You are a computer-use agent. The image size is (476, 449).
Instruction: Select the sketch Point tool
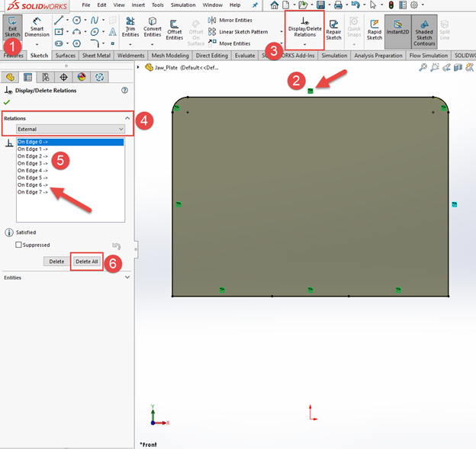113,43
